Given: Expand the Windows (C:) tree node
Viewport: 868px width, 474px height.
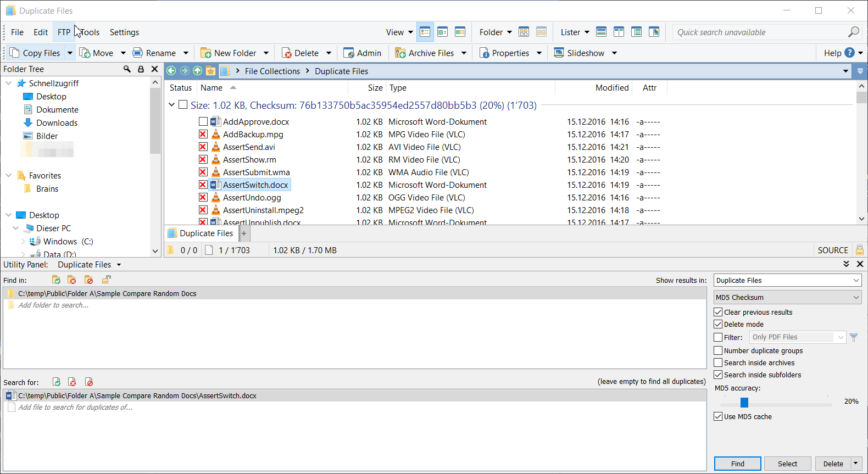Looking at the screenshot, I should (x=23, y=241).
